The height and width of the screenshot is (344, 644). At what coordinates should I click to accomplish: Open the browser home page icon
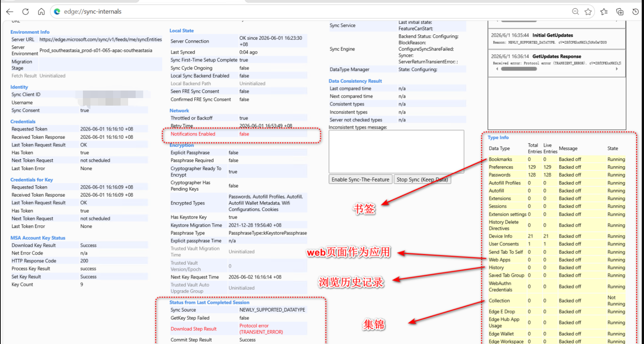coord(41,12)
